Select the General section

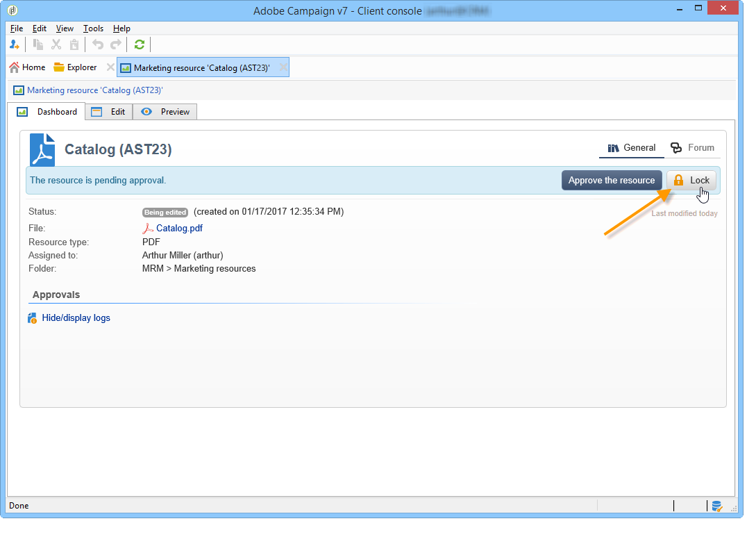[632, 148]
